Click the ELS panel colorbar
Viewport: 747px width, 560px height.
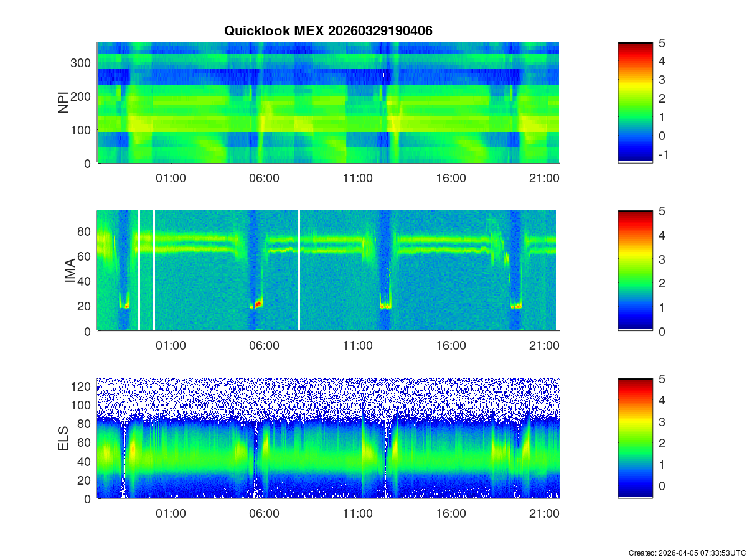click(635, 439)
